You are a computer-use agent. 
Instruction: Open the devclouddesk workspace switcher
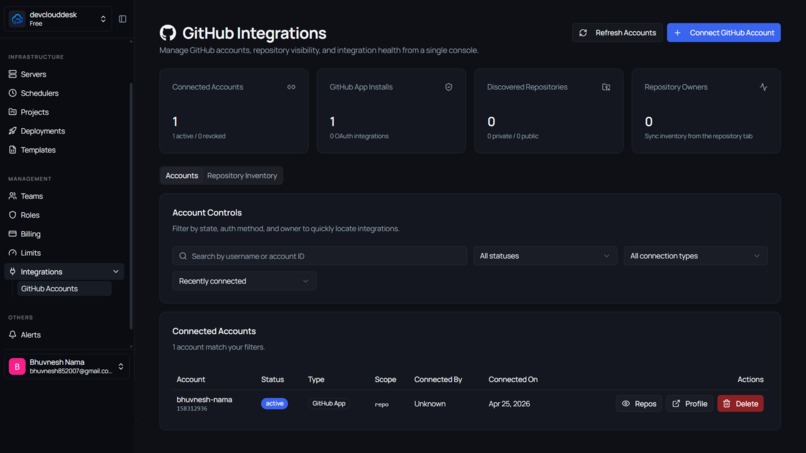tap(58, 19)
